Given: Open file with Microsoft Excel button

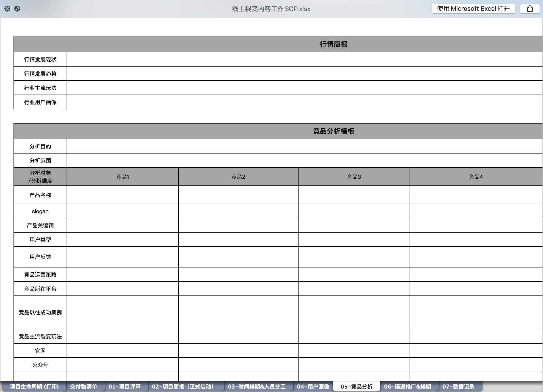Looking at the screenshot, I should click(x=473, y=9).
